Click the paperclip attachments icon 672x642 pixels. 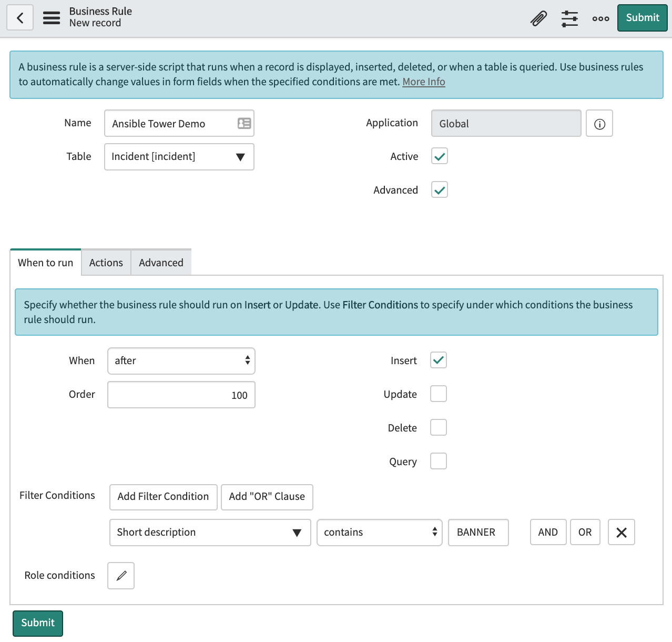[x=538, y=18]
